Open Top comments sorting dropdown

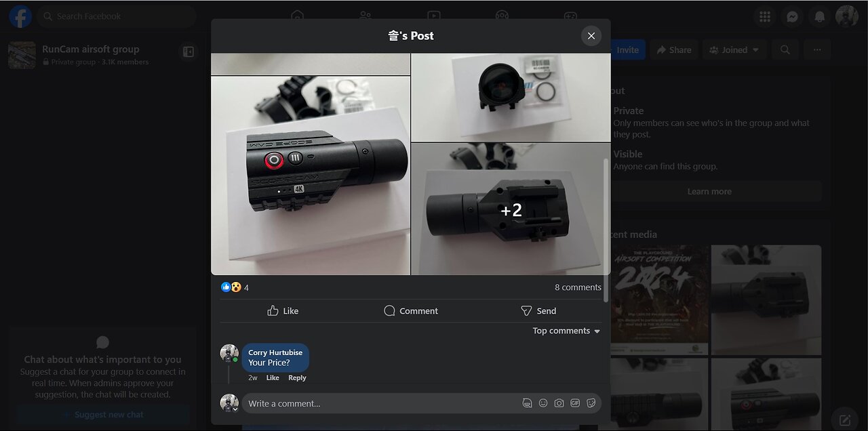[x=566, y=331]
